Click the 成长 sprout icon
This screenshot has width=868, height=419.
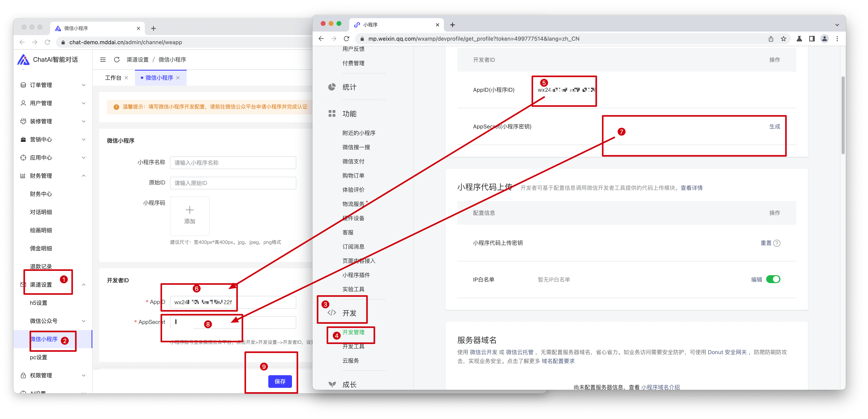(x=332, y=384)
